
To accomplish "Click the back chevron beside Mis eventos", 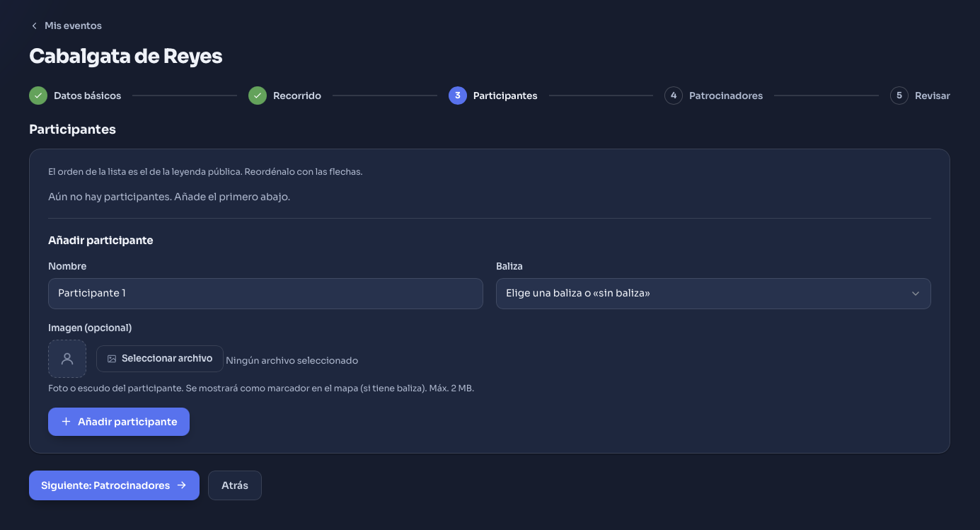I will pos(34,25).
